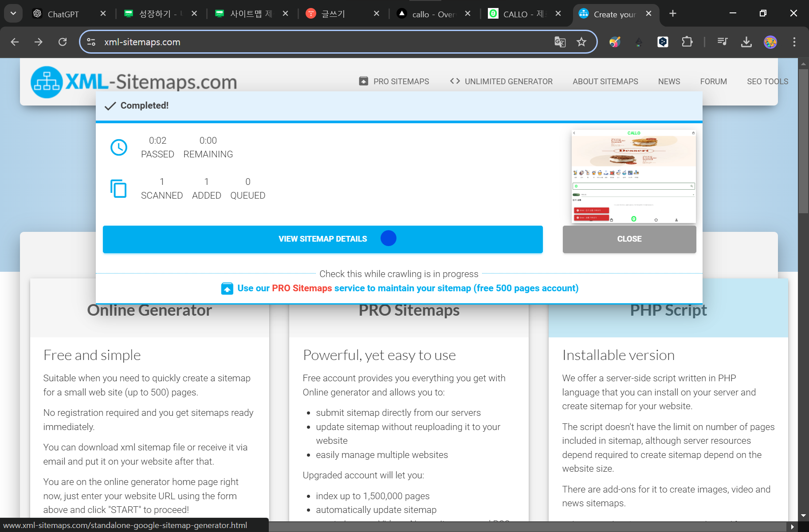Viewport: 809px width, 532px height.
Task: Open the dark flame extension icon
Action: [639, 42]
